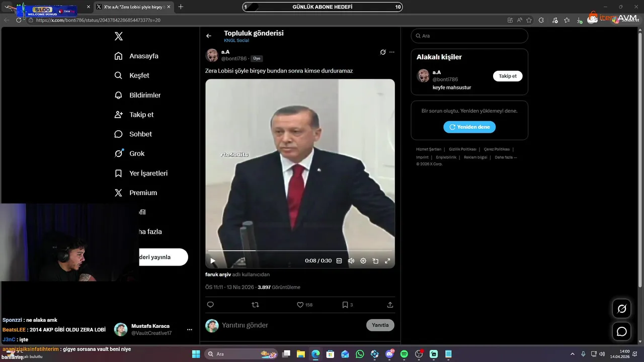Open Grok from the sidebar

[130, 153]
